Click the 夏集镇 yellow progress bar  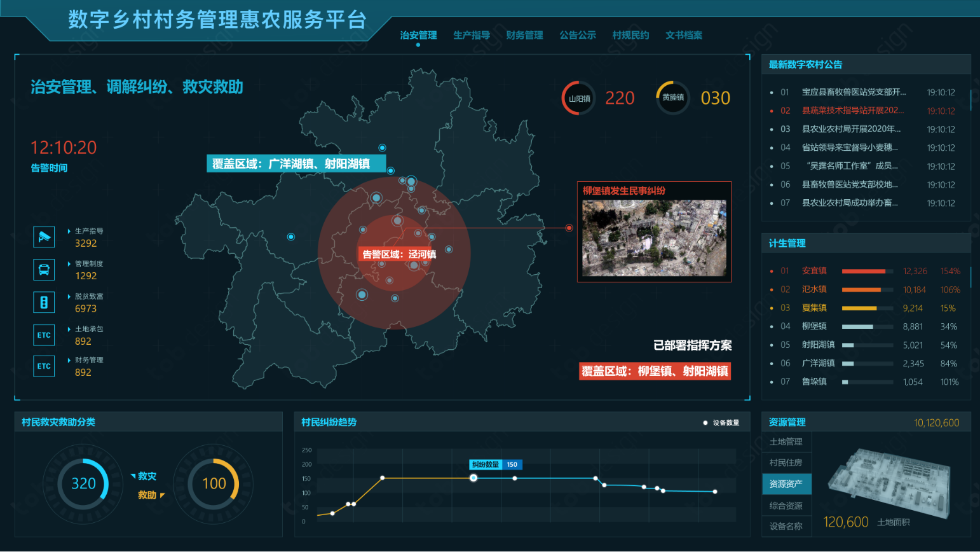tap(868, 308)
